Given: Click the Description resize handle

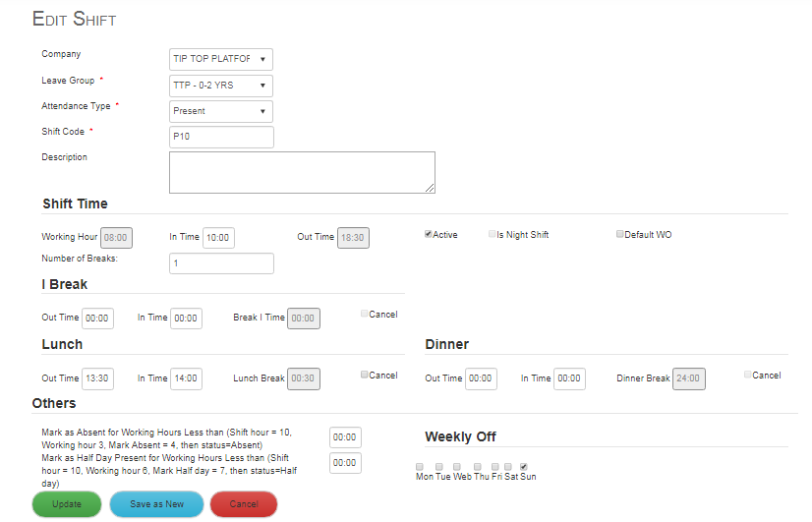Looking at the screenshot, I should (430, 189).
